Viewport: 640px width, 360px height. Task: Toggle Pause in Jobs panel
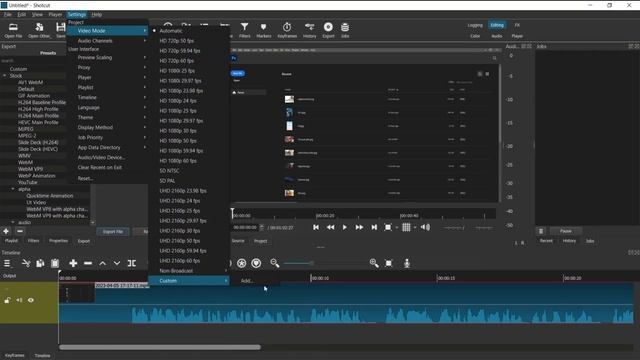566,231
